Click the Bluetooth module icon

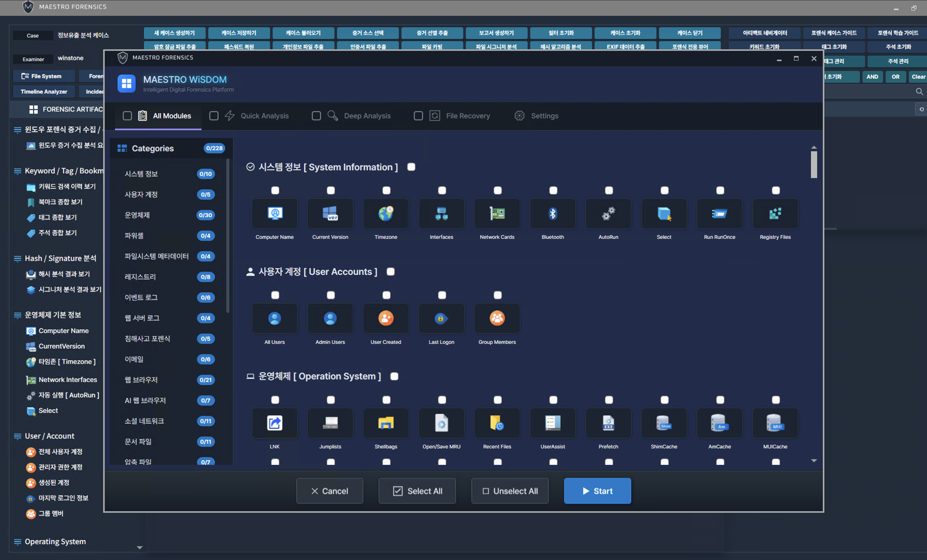tap(553, 214)
